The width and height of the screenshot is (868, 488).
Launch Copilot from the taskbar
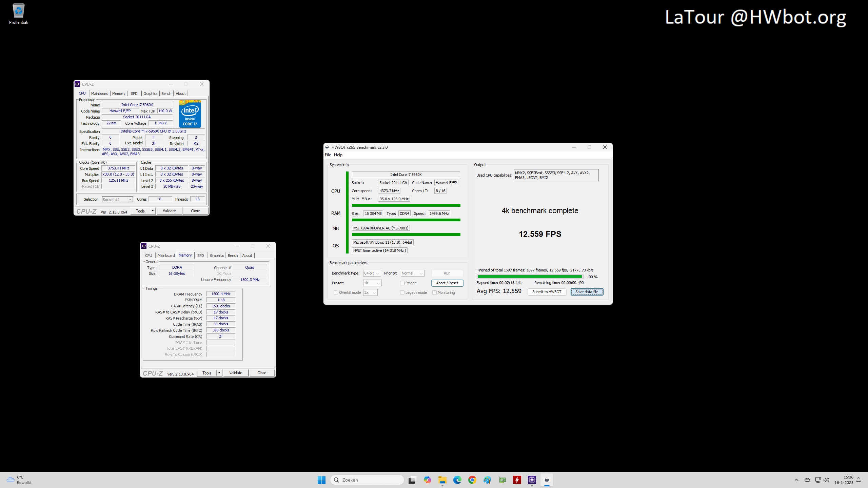tap(427, 480)
